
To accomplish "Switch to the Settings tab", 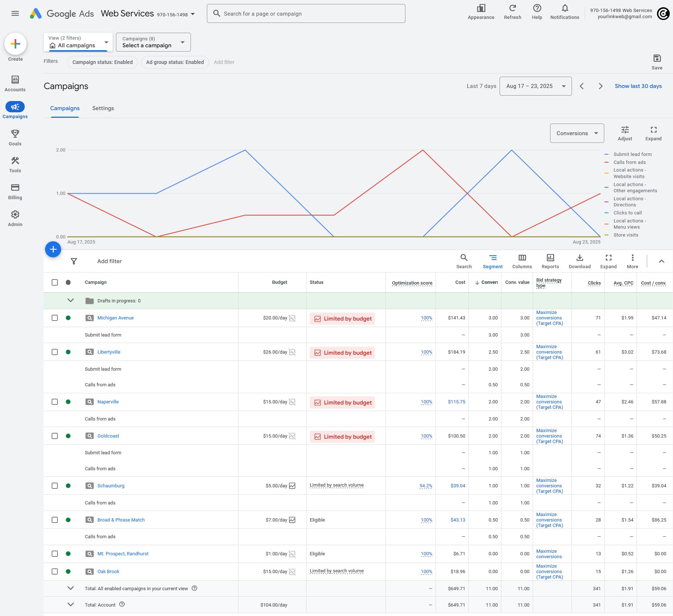I will (103, 108).
